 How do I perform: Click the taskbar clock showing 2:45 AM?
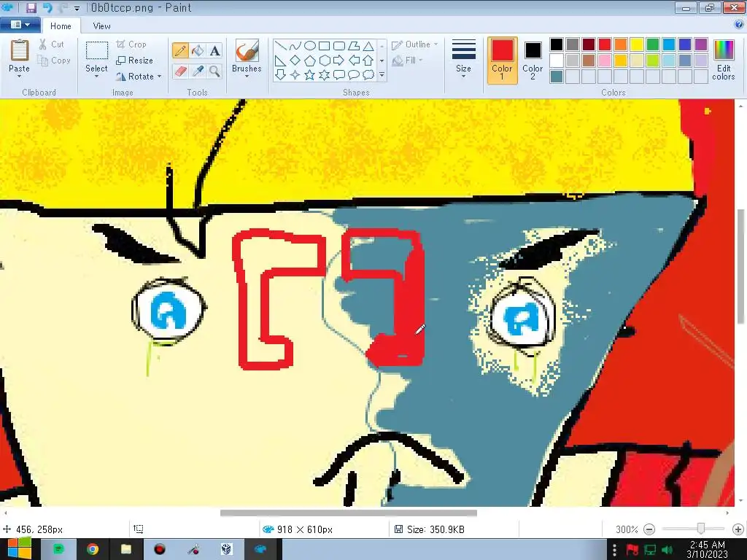pos(708,549)
